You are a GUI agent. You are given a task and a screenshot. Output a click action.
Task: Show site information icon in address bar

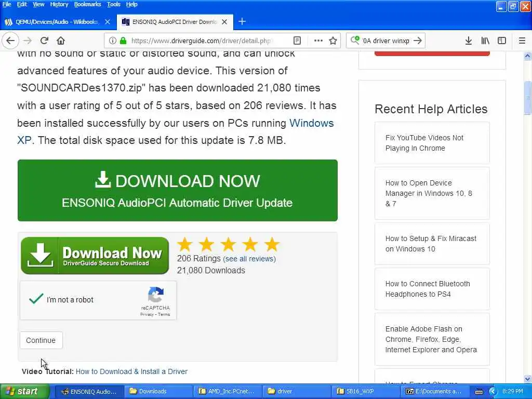(112, 41)
